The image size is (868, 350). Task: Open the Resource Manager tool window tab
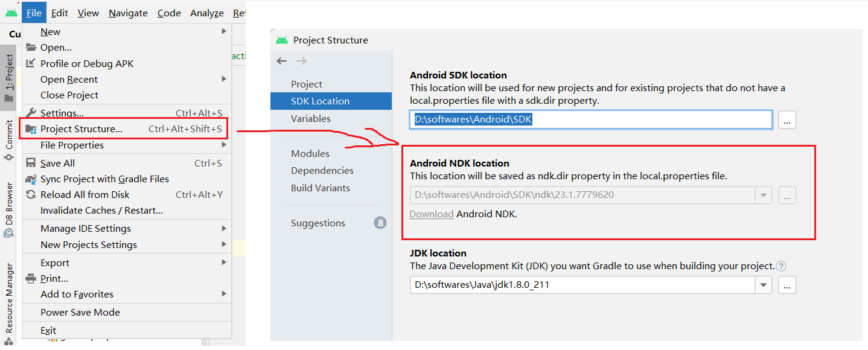click(x=8, y=303)
